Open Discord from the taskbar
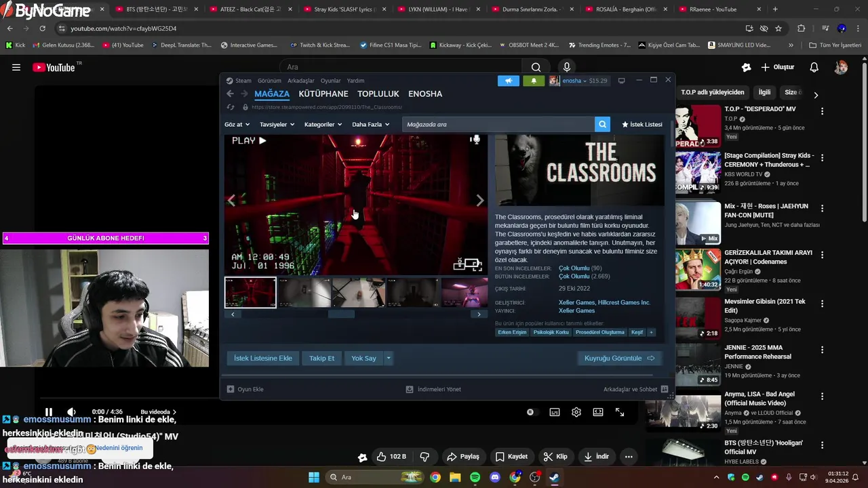The width and height of the screenshot is (868, 488). coord(495,477)
